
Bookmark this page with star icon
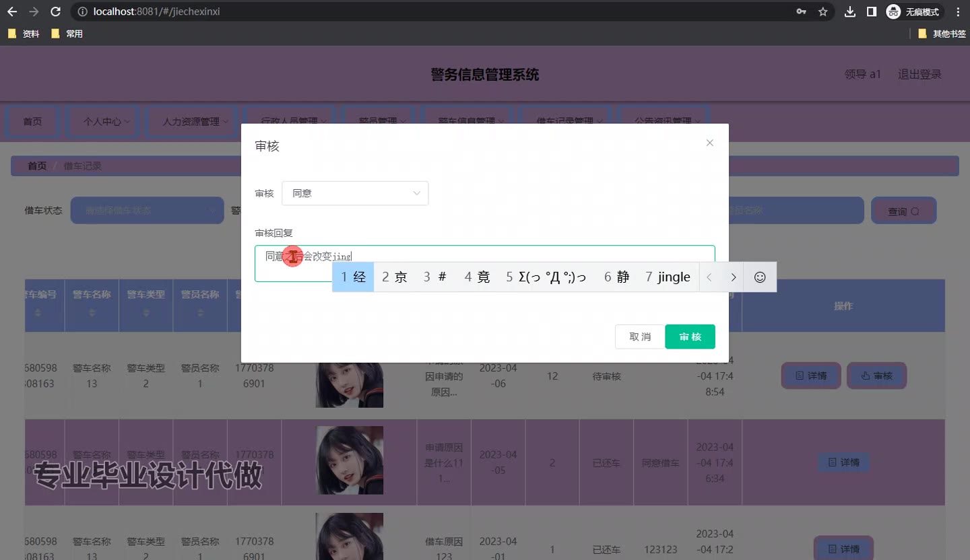pos(822,11)
